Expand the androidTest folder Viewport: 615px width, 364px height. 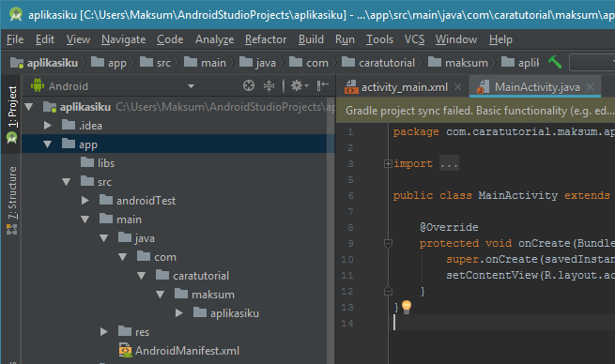pyautogui.click(x=85, y=201)
